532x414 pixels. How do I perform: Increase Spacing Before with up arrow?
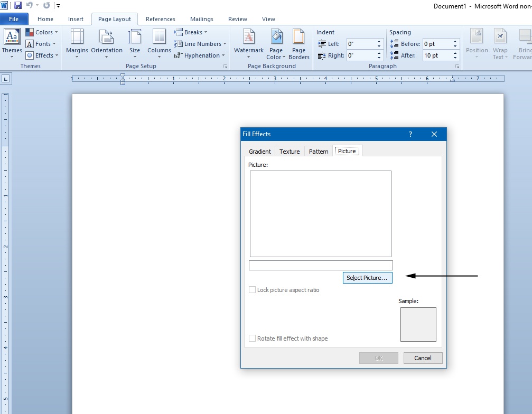(x=455, y=41)
